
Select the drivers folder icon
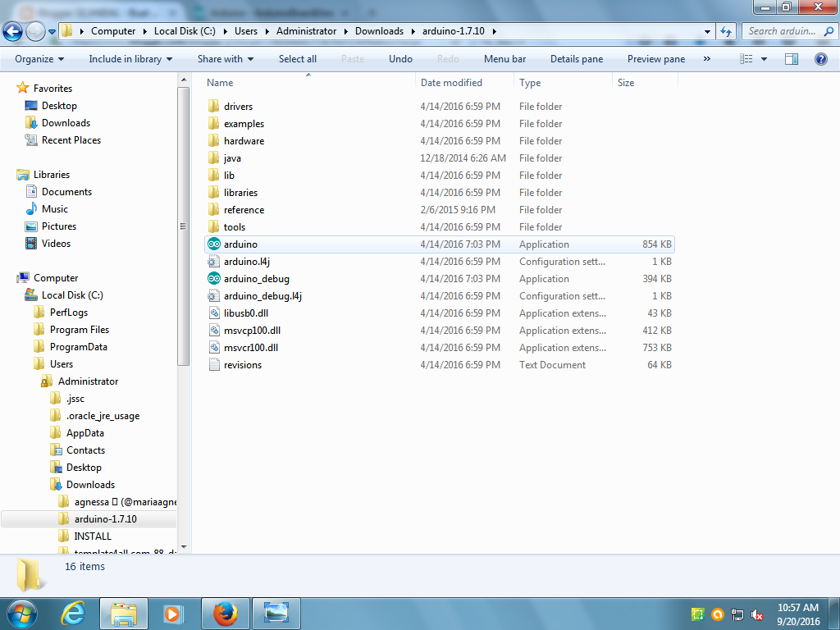(214, 106)
